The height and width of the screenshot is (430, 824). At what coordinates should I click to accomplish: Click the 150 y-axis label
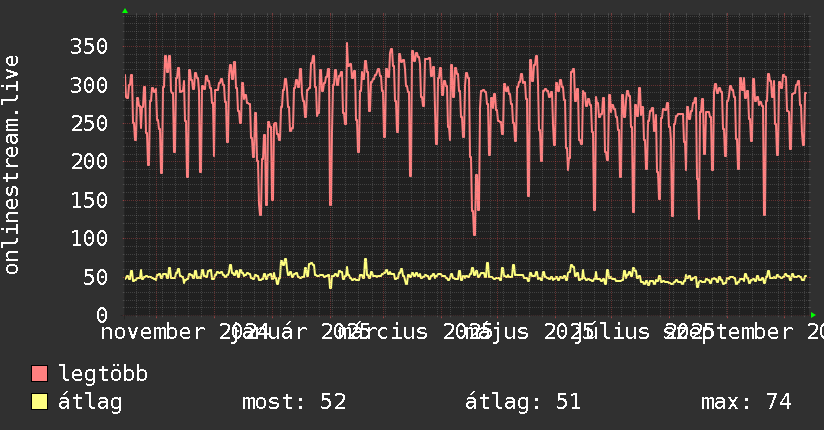click(x=89, y=200)
